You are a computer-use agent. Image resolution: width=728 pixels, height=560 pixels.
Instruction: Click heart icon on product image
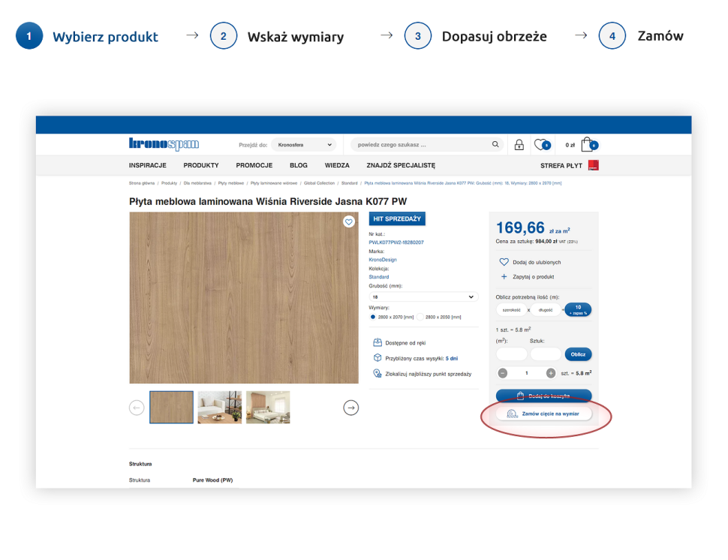[x=348, y=221]
